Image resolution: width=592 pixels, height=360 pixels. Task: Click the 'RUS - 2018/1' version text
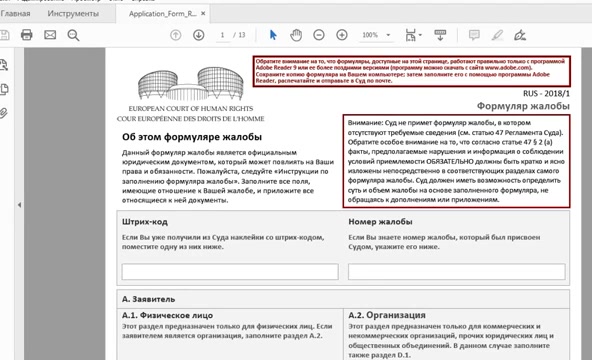pos(546,93)
